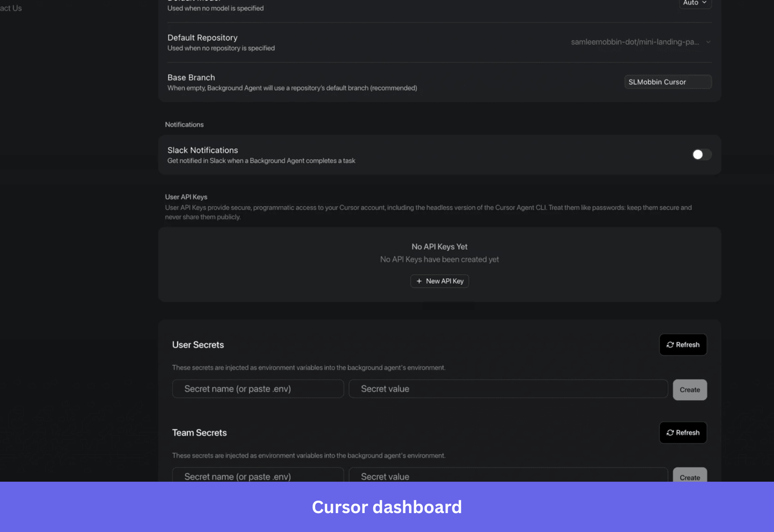This screenshot has width=774, height=532.
Task: Create the team secret
Action: tap(690, 475)
